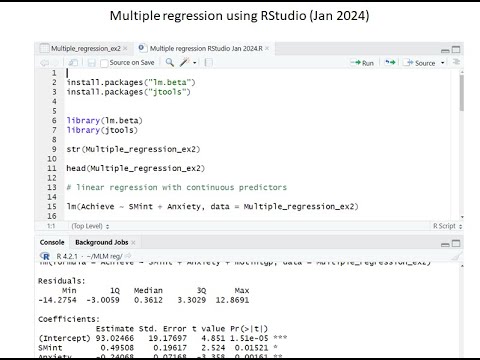Click on library(jtools) line
The width and height of the screenshot is (480, 360).
(x=102, y=130)
